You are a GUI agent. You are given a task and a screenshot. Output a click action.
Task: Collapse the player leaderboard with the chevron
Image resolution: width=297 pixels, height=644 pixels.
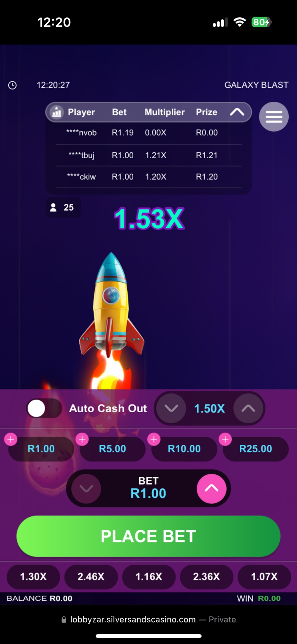coord(237,112)
